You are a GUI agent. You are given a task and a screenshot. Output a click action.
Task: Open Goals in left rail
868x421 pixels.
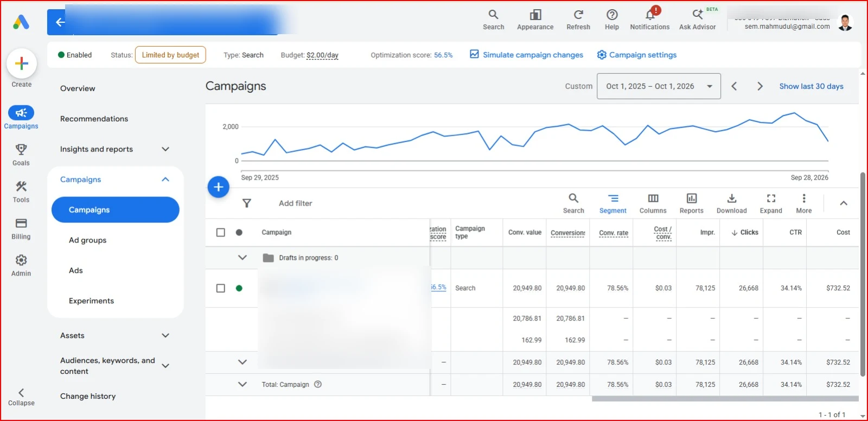click(21, 155)
